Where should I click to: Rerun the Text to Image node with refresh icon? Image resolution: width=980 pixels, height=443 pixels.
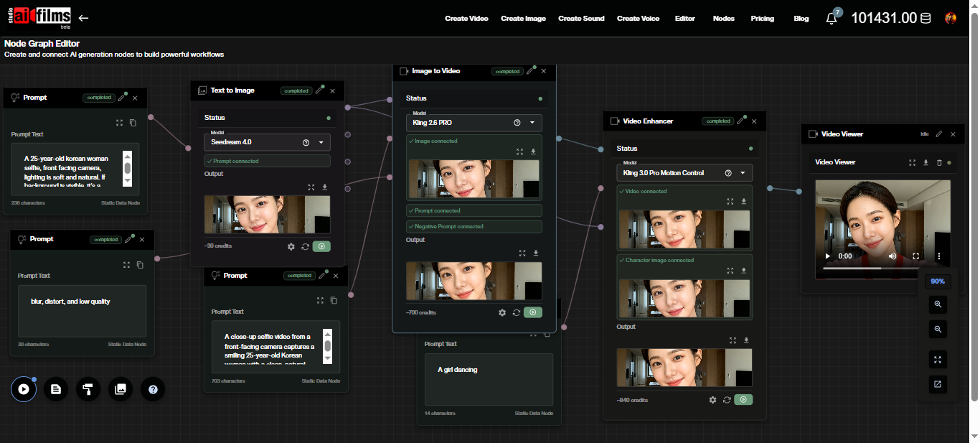306,246
